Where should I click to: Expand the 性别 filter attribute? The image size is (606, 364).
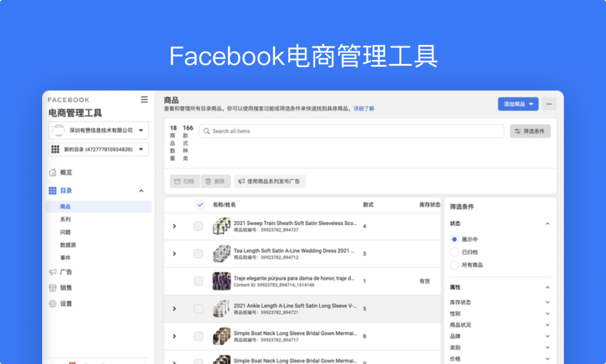pos(547,314)
